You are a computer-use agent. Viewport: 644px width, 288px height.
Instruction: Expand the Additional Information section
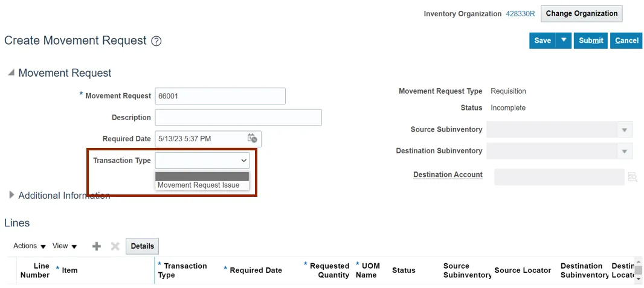[11, 195]
